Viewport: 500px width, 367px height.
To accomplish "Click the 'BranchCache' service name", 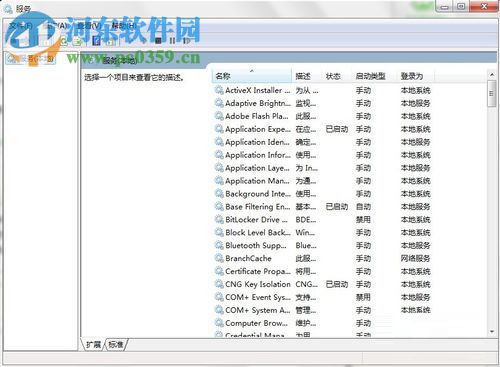I will (x=248, y=258).
